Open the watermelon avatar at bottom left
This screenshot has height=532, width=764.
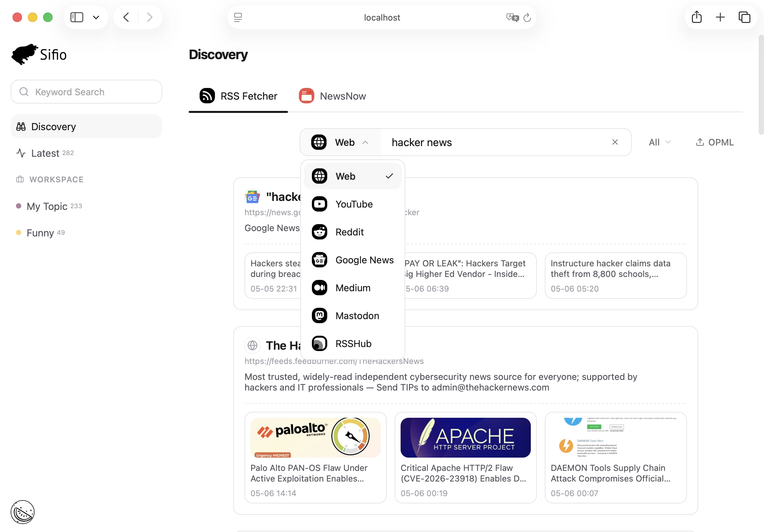23,512
